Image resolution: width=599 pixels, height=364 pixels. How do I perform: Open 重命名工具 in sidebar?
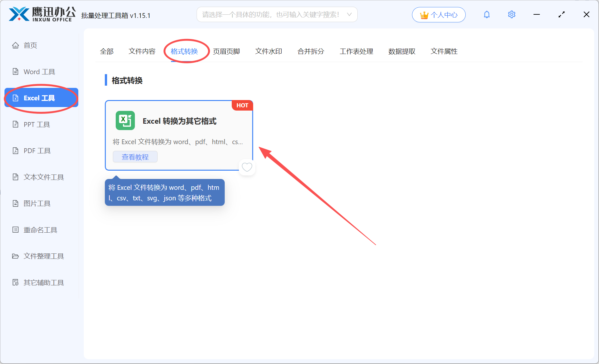pyautogui.click(x=42, y=230)
